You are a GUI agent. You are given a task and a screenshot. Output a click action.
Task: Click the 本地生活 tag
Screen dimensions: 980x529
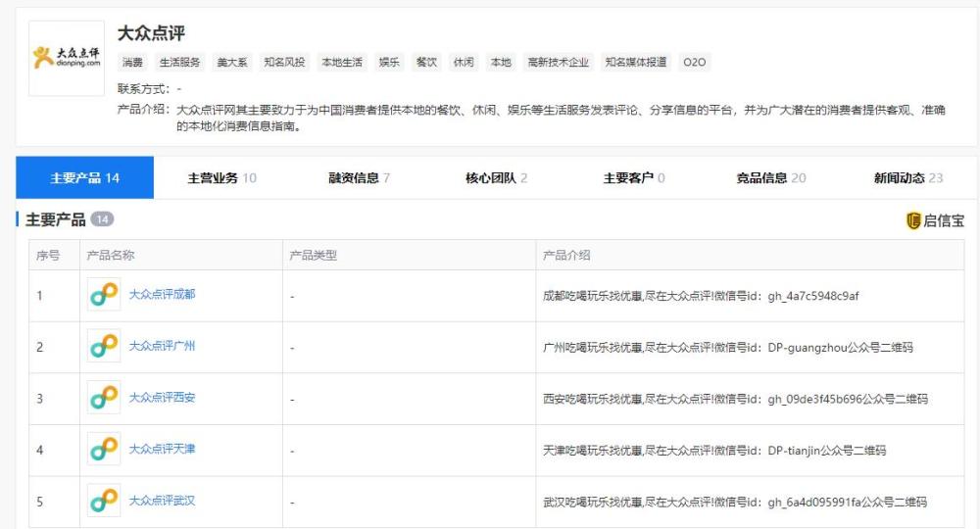342,62
